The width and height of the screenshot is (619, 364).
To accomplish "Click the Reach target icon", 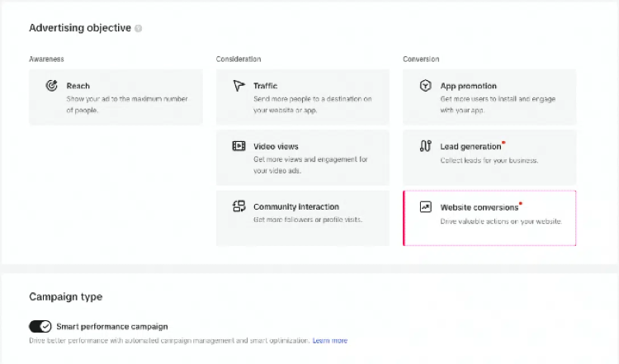I will (51, 86).
